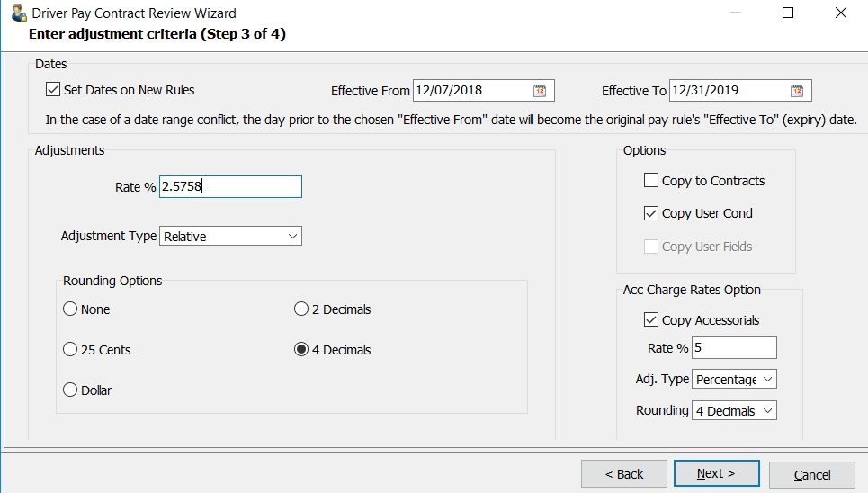Open the Effective To calendar picker
Image resolution: width=868 pixels, height=493 pixels.
[797, 90]
